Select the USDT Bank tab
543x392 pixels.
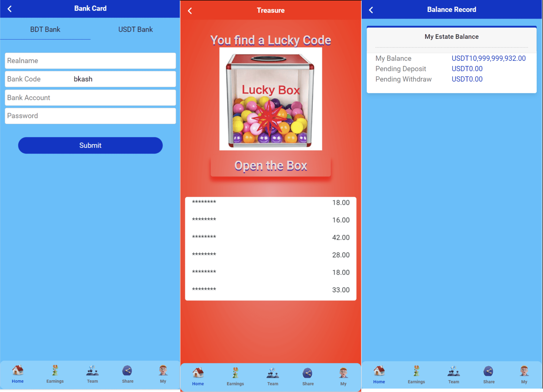(136, 29)
